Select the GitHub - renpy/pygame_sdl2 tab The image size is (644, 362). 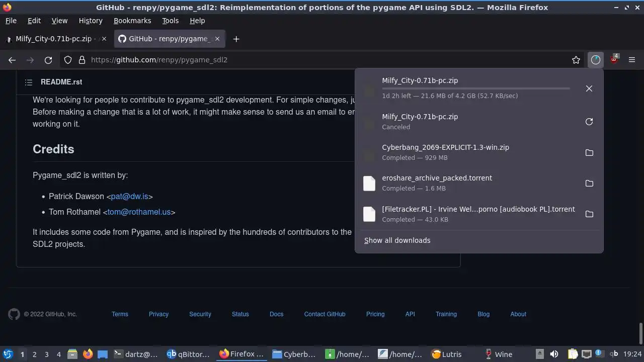click(169, 39)
